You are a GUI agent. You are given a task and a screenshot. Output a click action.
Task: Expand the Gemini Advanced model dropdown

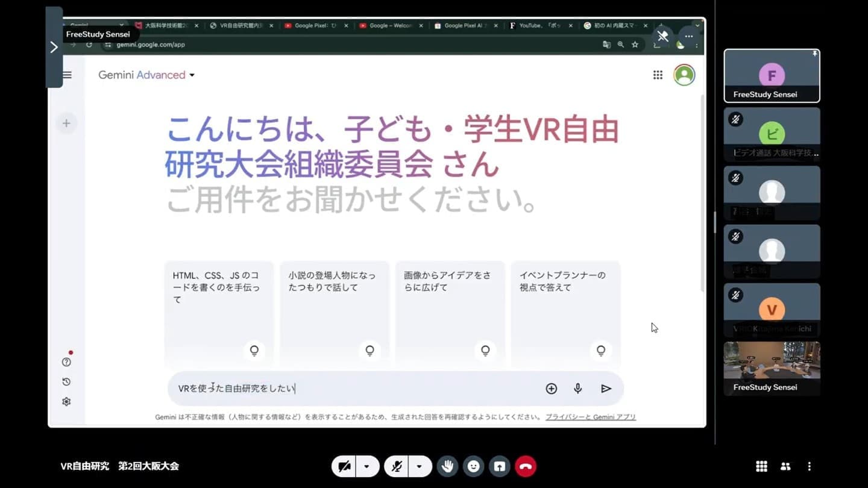(x=192, y=75)
